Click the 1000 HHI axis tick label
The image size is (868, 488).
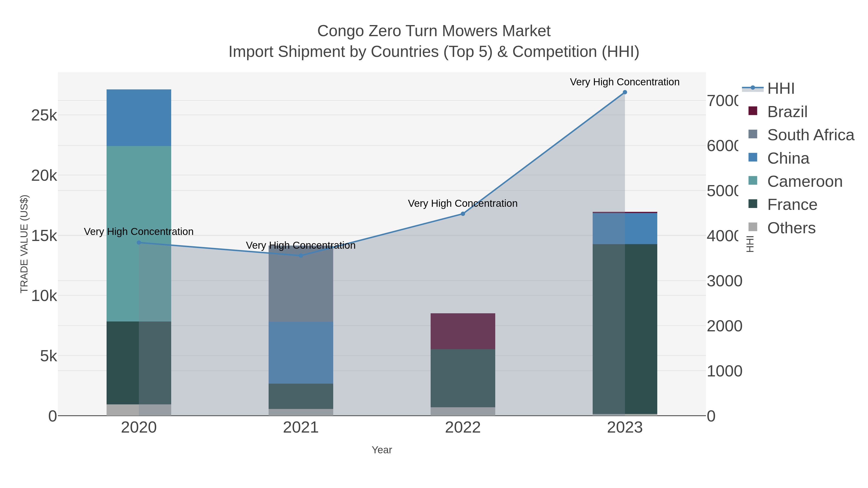click(x=725, y=371)
